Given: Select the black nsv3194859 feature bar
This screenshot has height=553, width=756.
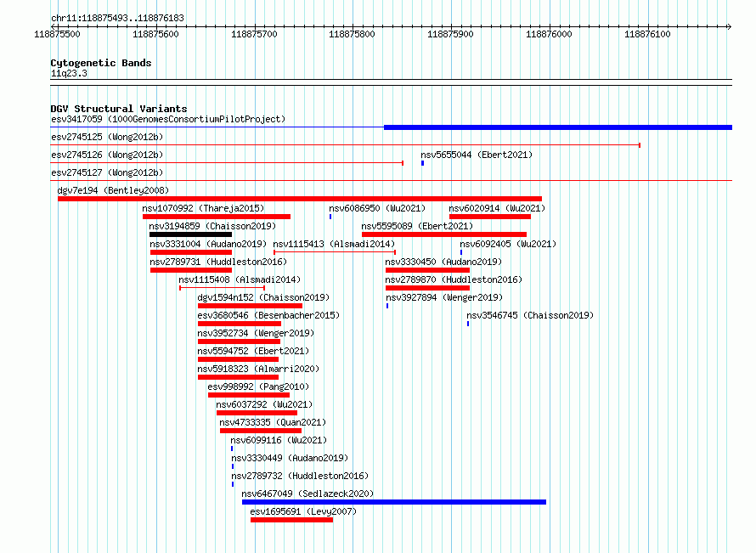Looking at the screenshot, I should click(x=190, y=234).
